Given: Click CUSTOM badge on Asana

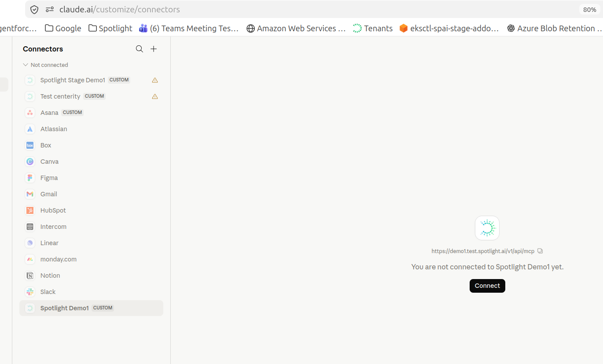Looking at the screenshot, I should 73,112.
